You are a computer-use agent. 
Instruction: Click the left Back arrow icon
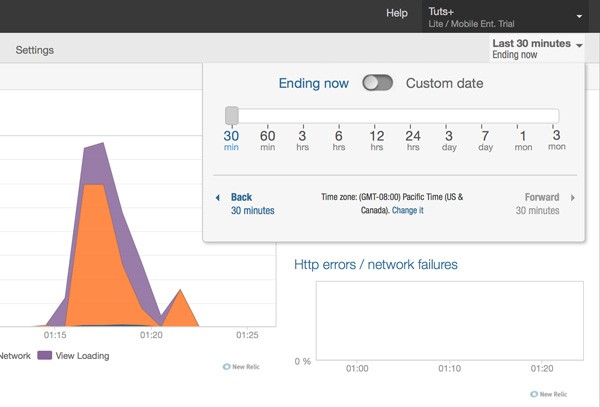[218, 198]
